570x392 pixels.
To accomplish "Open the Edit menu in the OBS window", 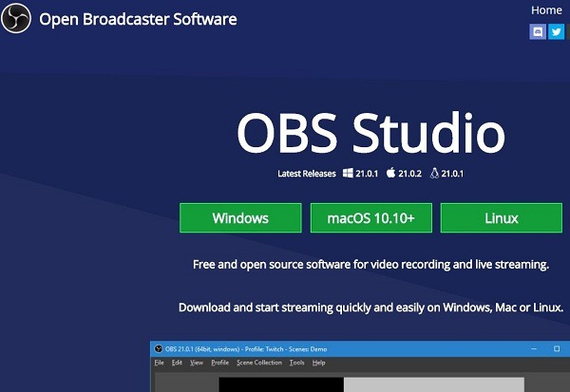I will [x=177, y=363].
